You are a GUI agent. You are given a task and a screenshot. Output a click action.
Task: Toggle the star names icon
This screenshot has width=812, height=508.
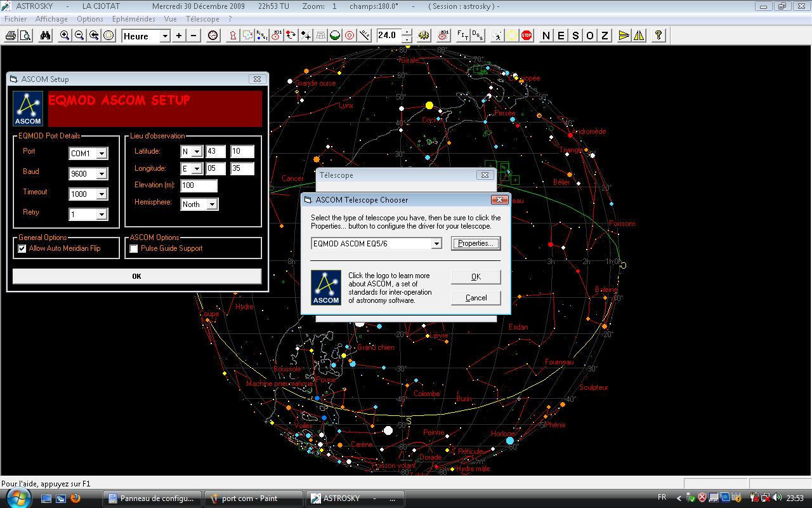(262, 36)
